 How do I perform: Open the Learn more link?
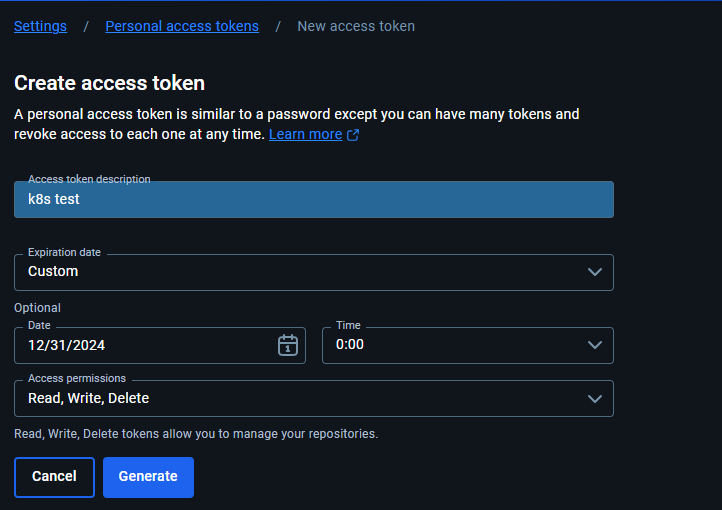tap(305, 134)
